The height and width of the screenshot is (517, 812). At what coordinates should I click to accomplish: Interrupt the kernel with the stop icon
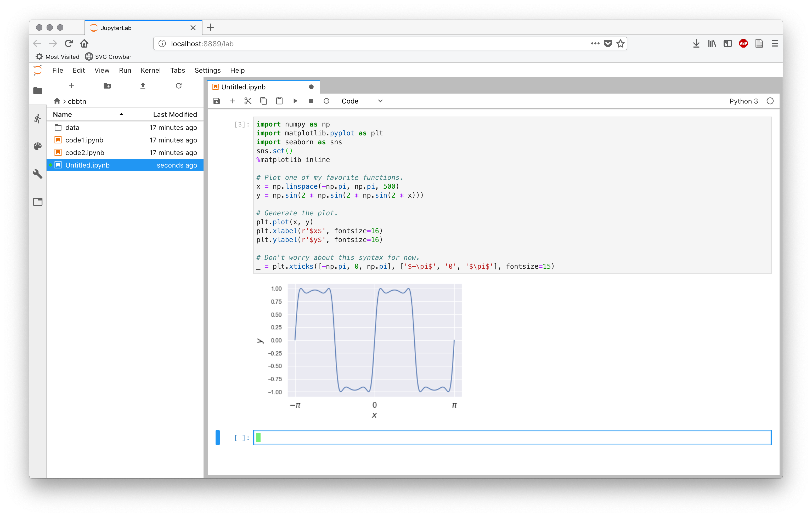[x=311, y=101]
